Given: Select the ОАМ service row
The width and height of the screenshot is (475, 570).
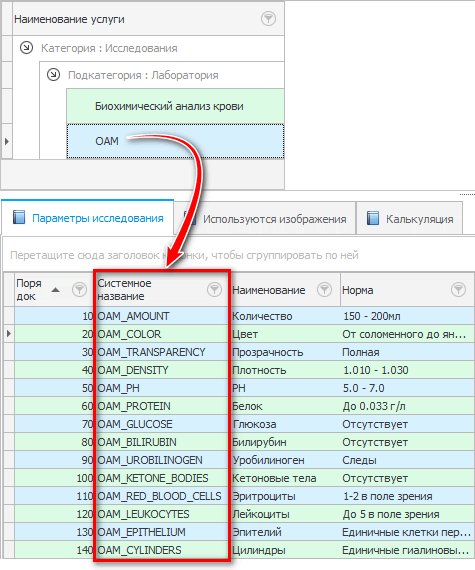Looking at the screenshot, I should coord(175,141).
